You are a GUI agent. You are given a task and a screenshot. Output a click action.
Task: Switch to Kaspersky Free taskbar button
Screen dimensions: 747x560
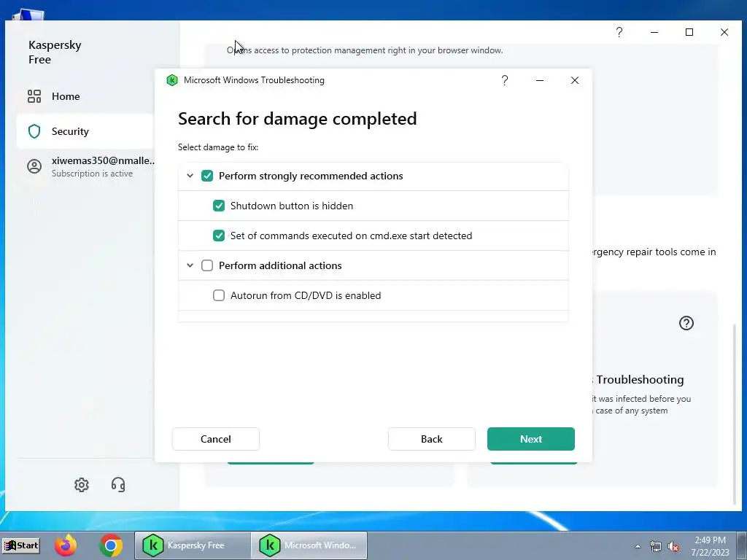point(192,545)
